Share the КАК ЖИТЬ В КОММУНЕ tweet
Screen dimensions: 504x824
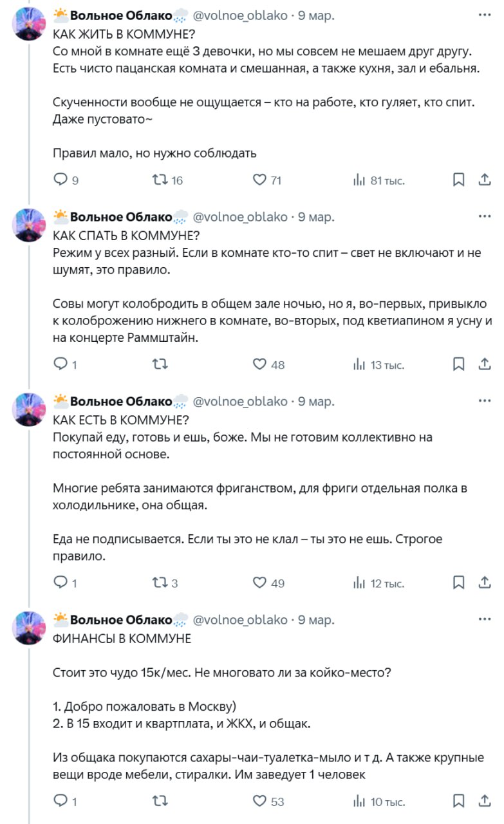click(485, 180)
